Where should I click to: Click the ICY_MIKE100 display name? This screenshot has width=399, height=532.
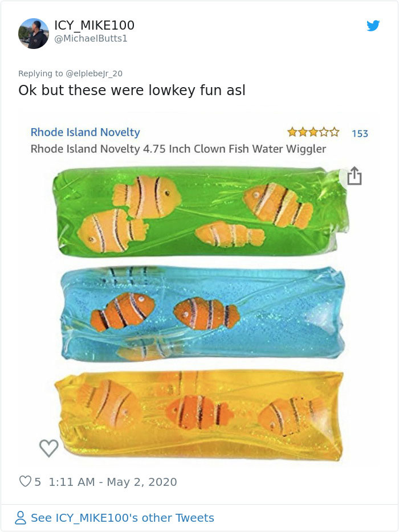(94, 25)
